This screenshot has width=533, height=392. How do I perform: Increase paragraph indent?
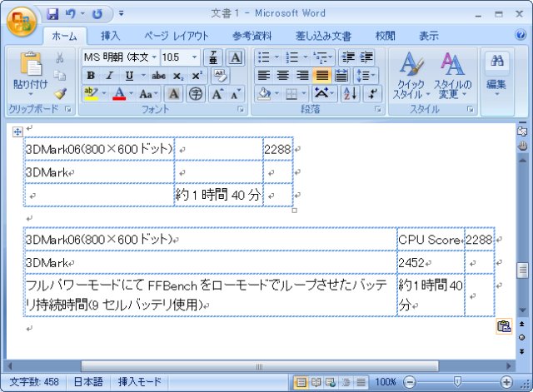pyautogui.click(x=366, y=57)
